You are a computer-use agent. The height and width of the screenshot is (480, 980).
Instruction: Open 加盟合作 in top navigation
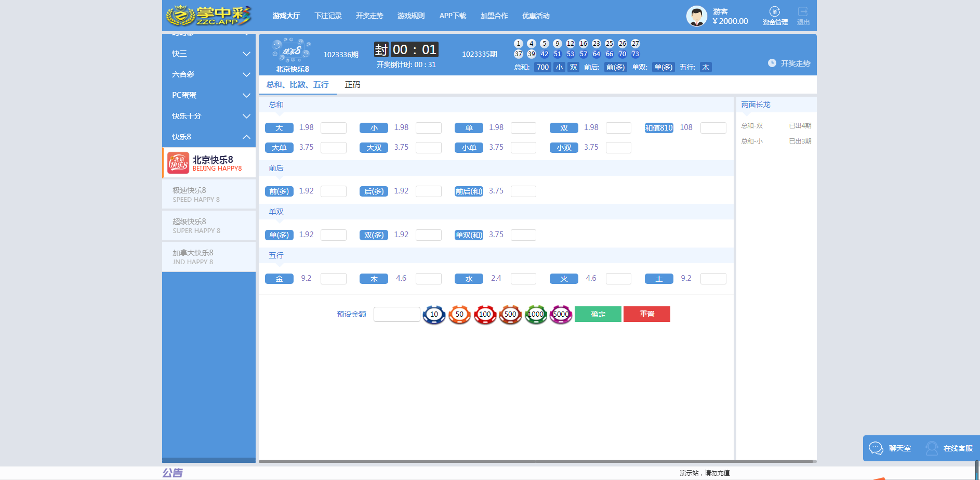click(x=494, y=16)
